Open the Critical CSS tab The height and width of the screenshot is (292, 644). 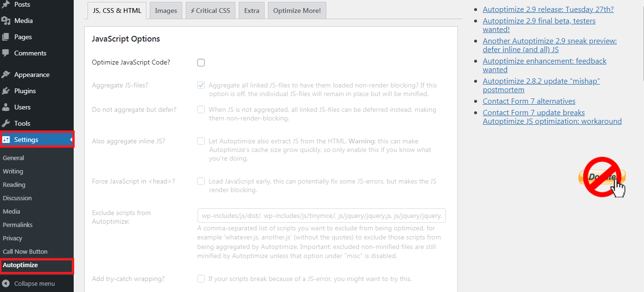[x=211, y=11]
